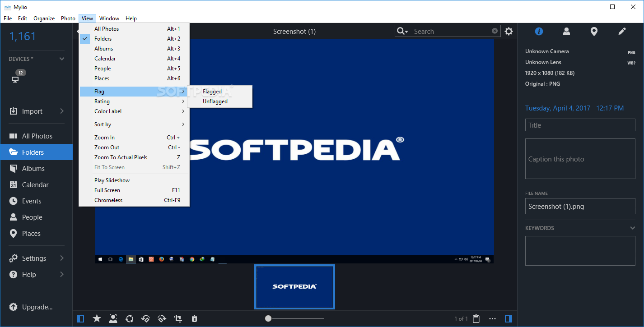Viewport: 644px width, 327px height.
Task: Expand the Sort by submenu
Action: point(134,124)
